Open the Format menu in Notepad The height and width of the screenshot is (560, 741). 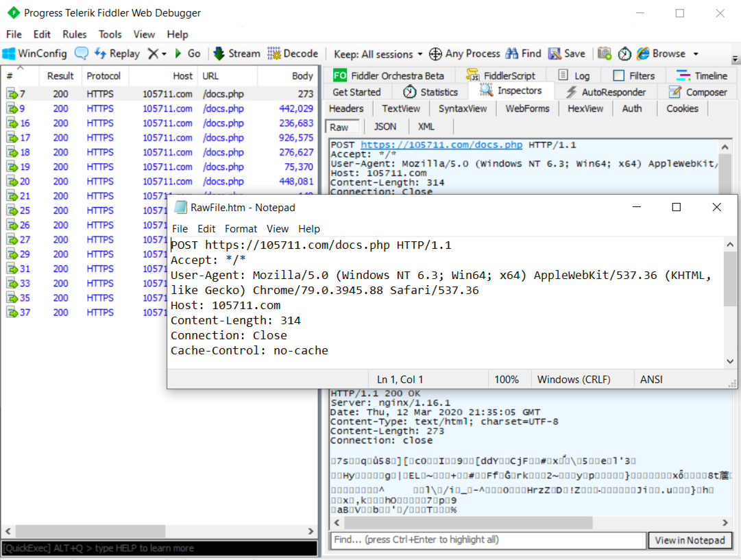pos(241,229)
